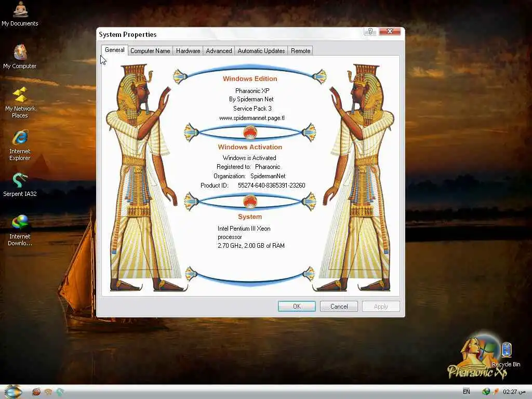Open the My Computer desktop icon
Screen dimensions: 532x399
coord(20,57)
